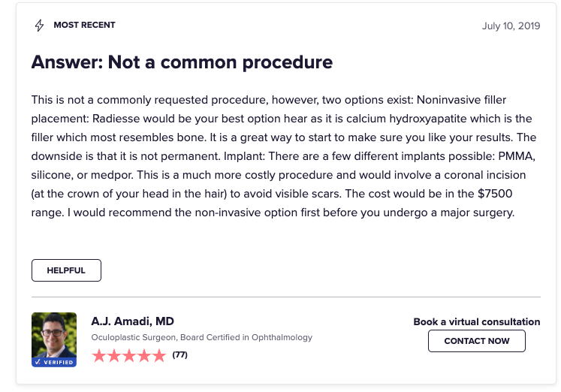Image resolution: width=561 pixels, height=392 pixels.
Task: Select the fourth rating star
Action: [x=144, y=356]
